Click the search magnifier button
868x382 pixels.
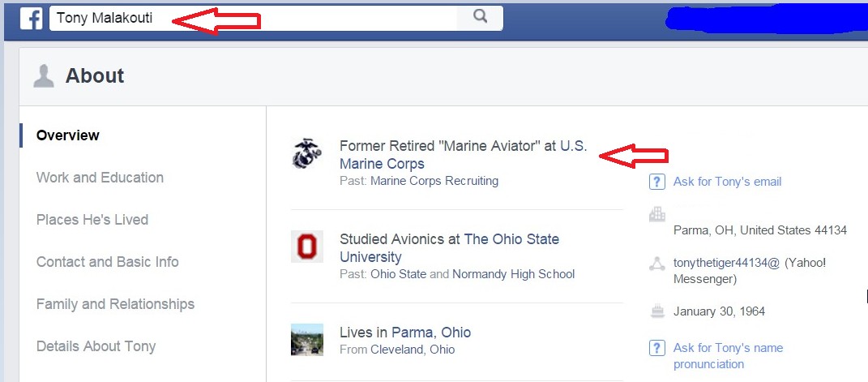coord(480,17)
